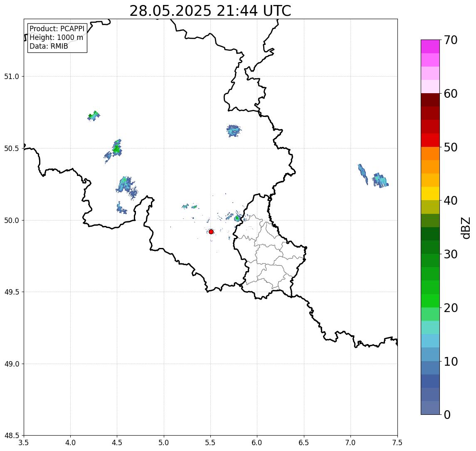Click the longitude label 6.0
Image resolution: width=476 pixels, height=451 pixels.
(257, 443)
